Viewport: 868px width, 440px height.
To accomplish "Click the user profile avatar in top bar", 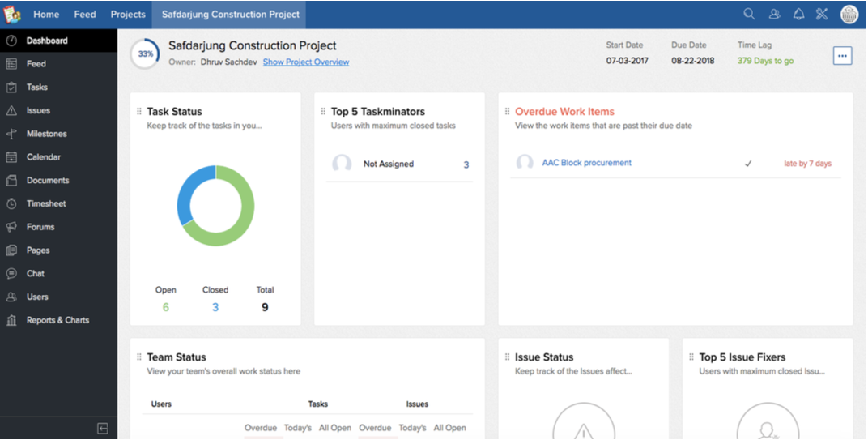I will 849,14.
